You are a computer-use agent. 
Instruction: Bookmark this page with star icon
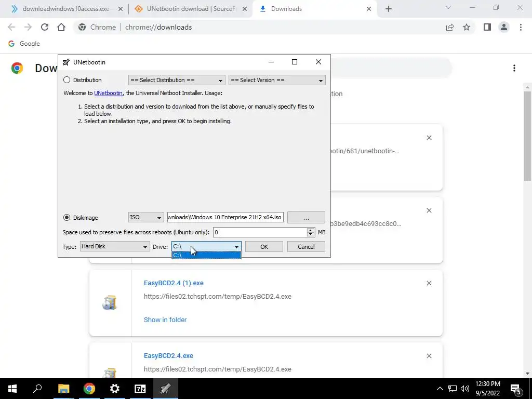pos(467,27)
